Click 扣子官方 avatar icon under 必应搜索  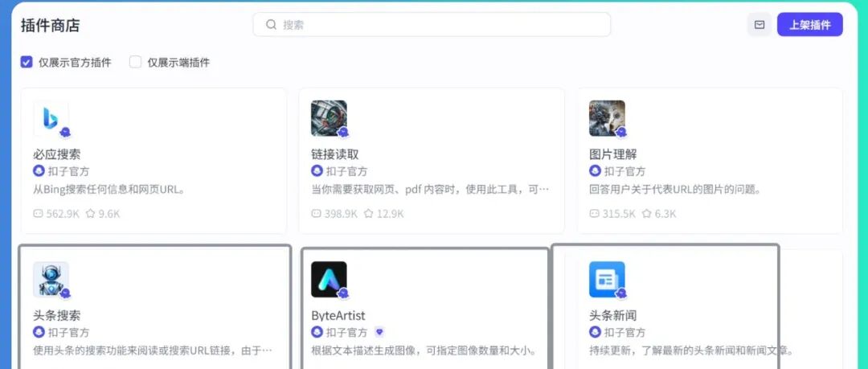click(x=39, y=170)
